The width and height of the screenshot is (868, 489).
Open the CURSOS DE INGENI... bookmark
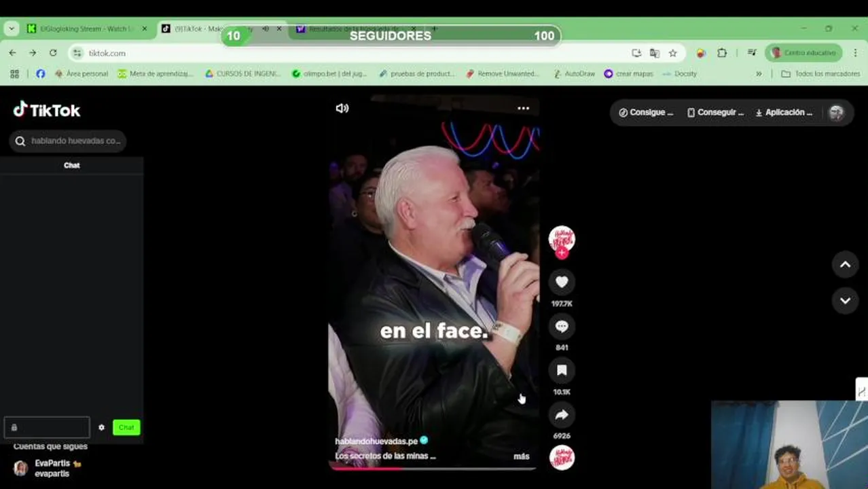(243, 73)
